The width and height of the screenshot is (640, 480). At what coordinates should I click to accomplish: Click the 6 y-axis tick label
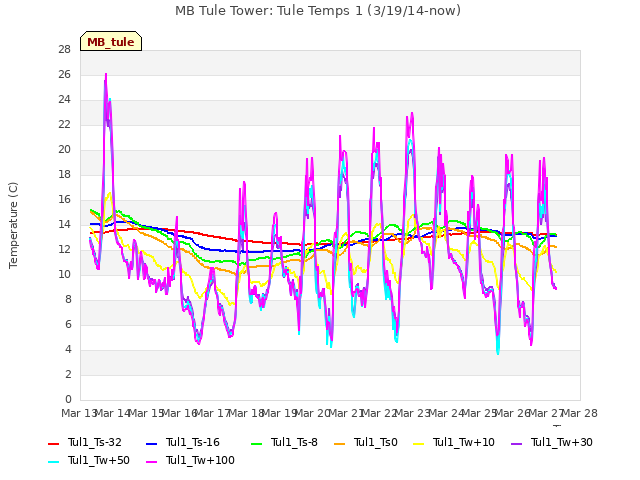(68, 324)
